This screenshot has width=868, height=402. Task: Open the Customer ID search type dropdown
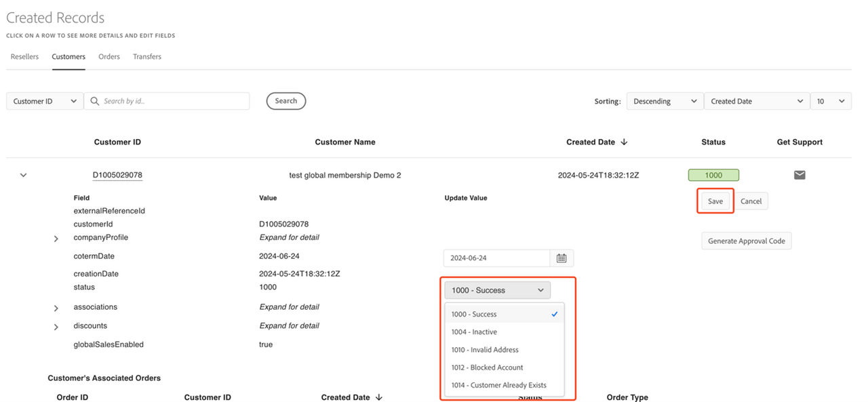click(45, 101)
